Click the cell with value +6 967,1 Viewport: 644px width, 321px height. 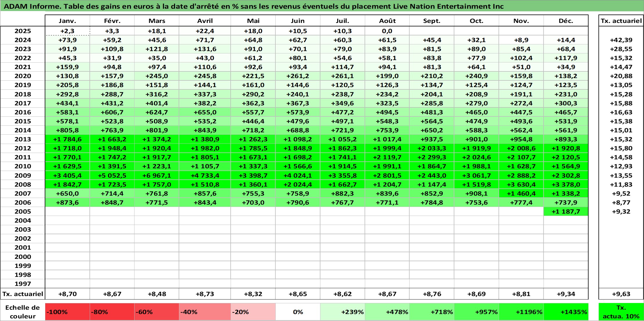click(157, 176)
